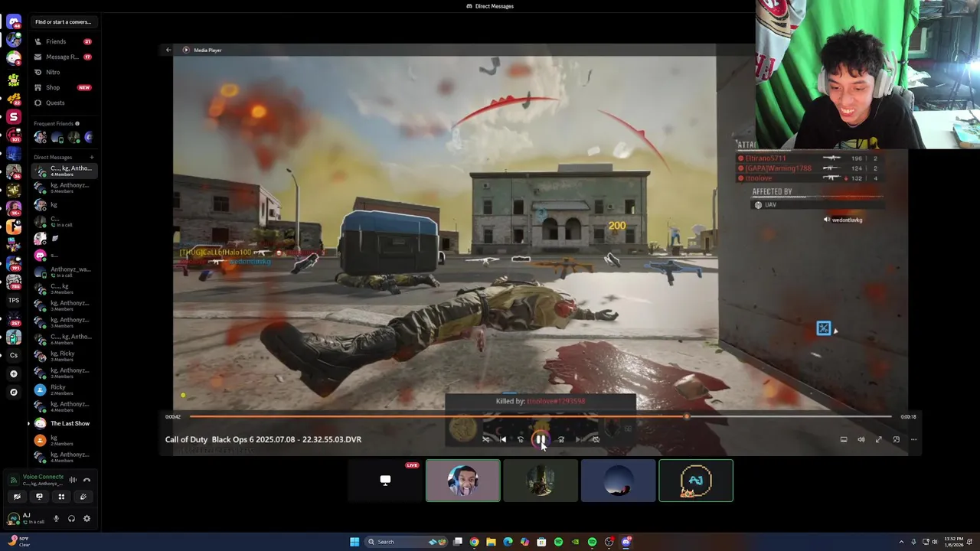This screenshot has width=980, height=551.
Task: Open soundboard button in voice panel
Action: click(83, 497)
